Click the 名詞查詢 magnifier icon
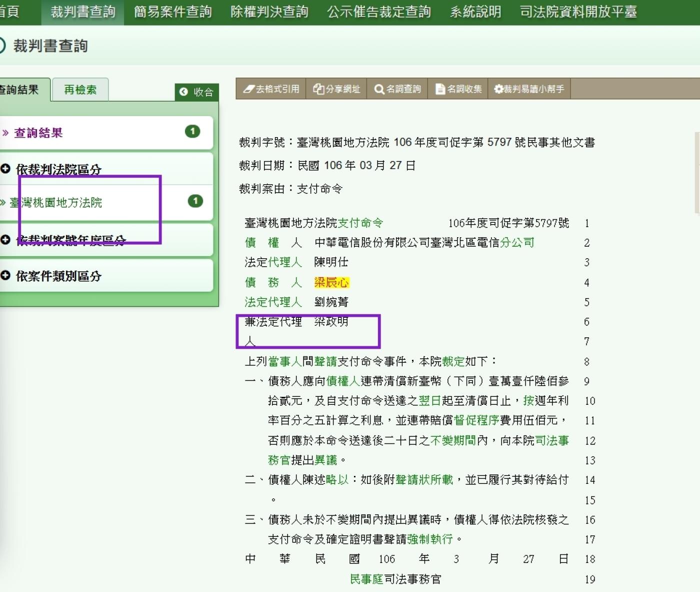This screenshot has height=592, width=700. point(379,89)
